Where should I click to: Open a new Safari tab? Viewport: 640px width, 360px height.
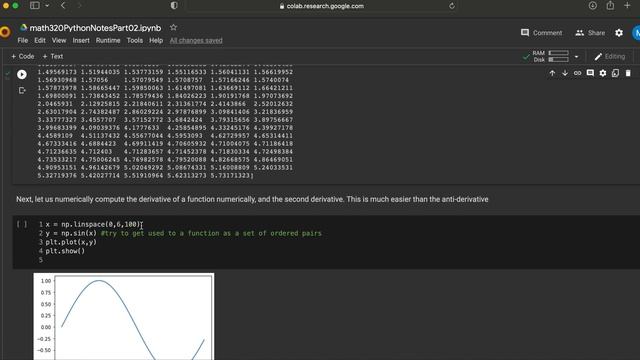(627, 6)
